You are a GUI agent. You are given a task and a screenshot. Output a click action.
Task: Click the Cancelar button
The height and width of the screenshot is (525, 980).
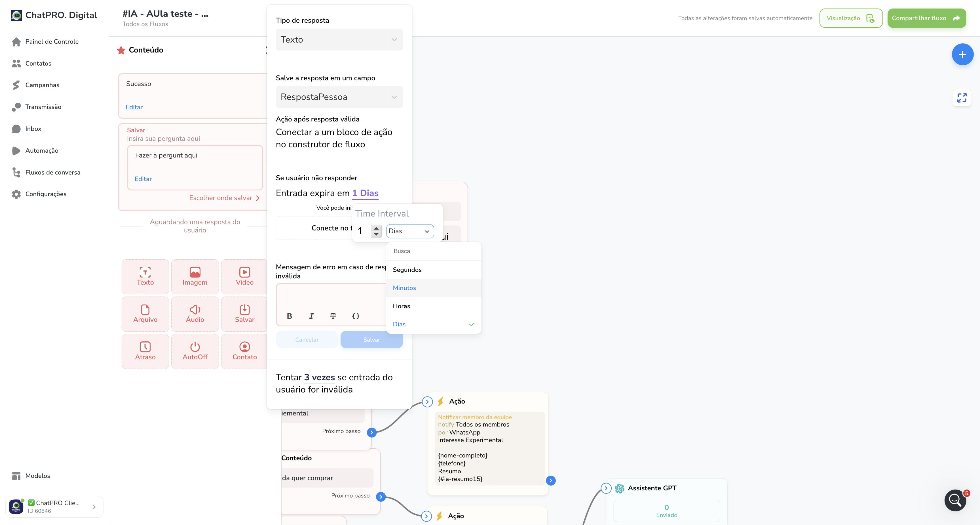(x=307, y=340)
